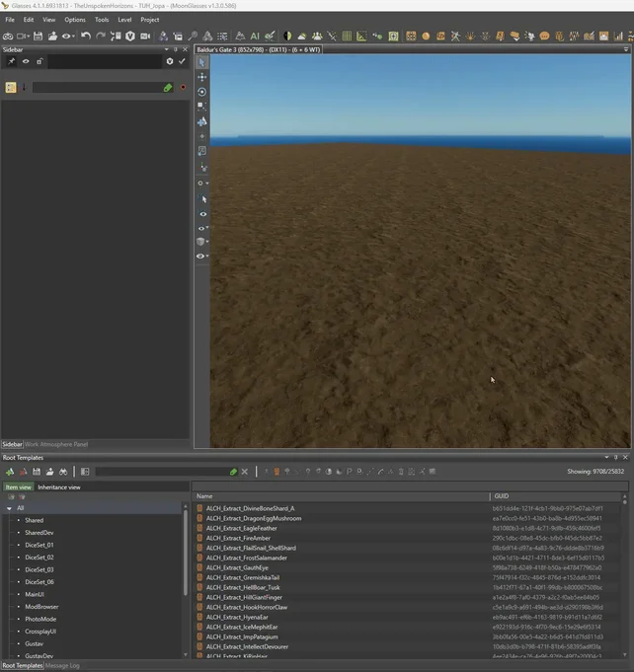Select the Rotate tool in viewport toolbar

point(202,92)
